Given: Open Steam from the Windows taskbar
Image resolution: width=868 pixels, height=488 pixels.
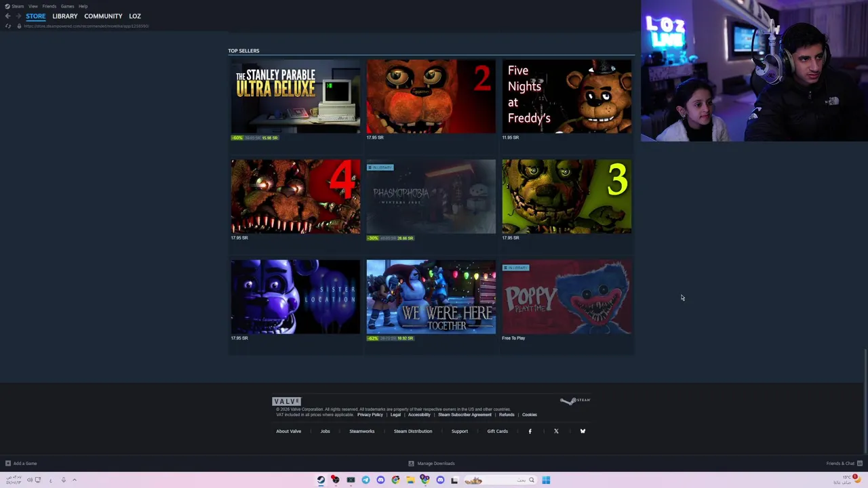Looking at the screenshot, I should pos(321,480).
